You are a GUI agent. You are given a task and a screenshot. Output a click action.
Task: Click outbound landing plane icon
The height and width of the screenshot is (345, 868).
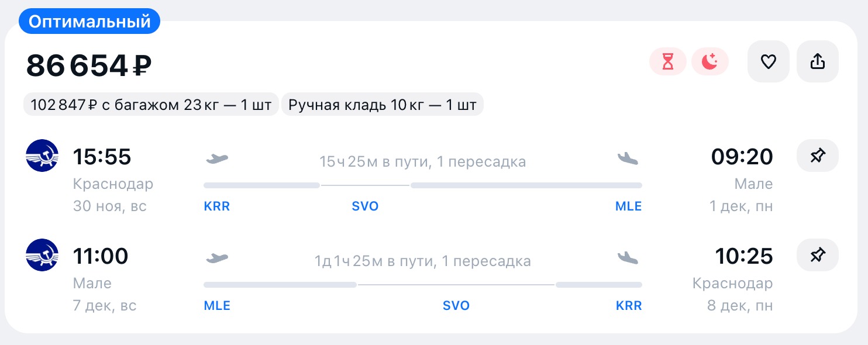[628, 158]
